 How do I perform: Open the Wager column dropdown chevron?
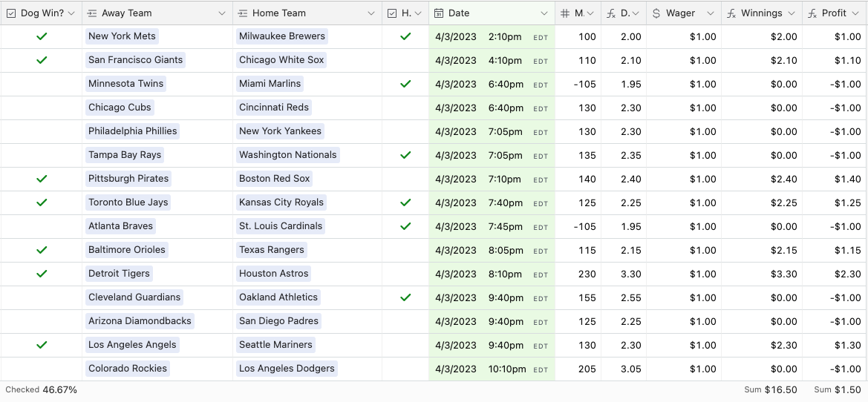click(x=711, y=13)
